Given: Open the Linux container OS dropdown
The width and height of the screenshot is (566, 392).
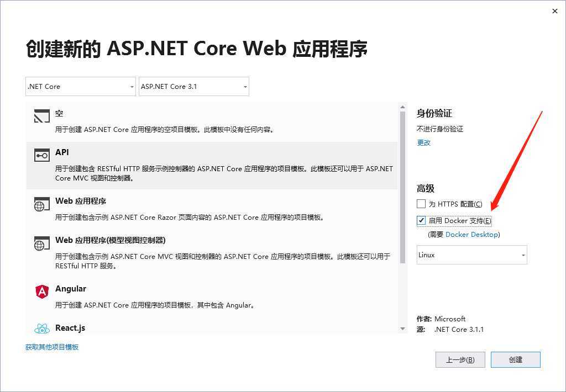Looking at the screenshot, I should click(472, 255).
